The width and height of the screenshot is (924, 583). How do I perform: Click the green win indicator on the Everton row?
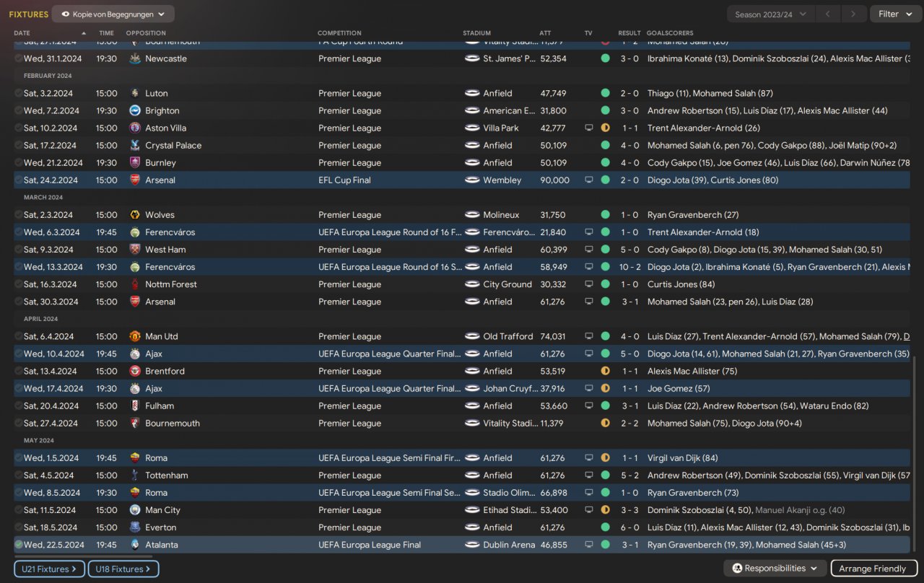605,527
